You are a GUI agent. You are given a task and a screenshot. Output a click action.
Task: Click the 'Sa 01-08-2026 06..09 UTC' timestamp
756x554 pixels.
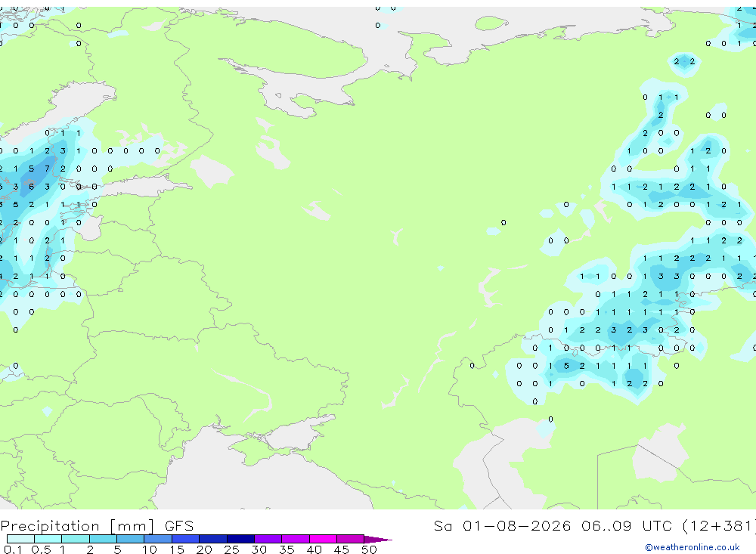(x=553, y=525)
